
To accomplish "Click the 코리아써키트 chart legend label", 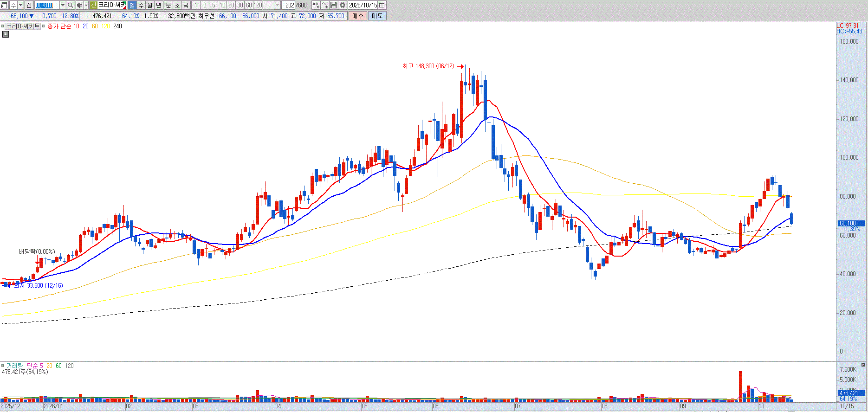I will click(x=23, y=26).
